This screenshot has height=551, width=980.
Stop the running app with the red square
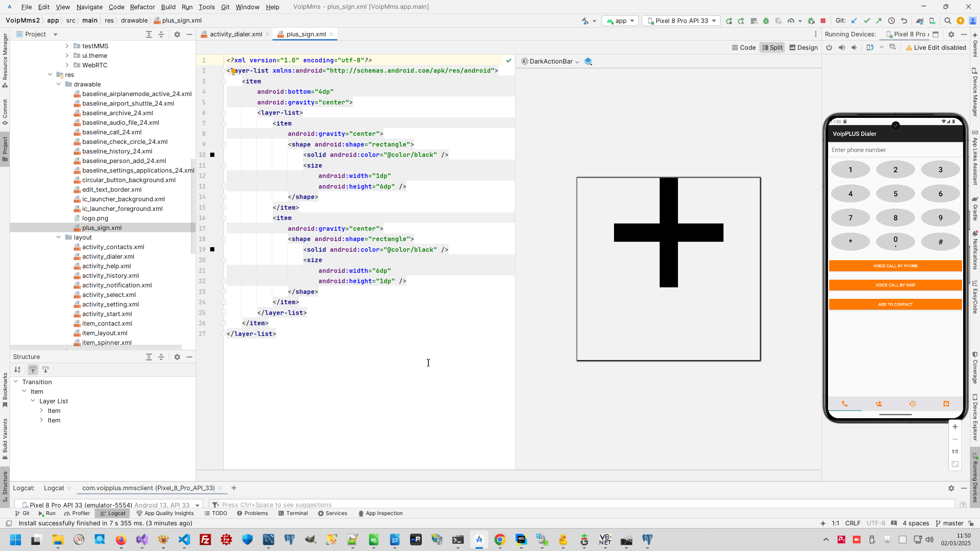coord(823,21)
